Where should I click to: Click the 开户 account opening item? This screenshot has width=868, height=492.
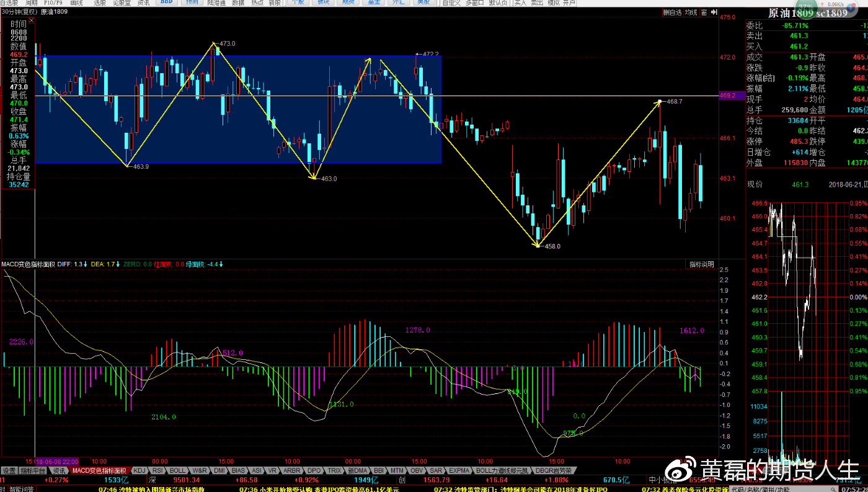pyautogui.click(x=569, y=2)
